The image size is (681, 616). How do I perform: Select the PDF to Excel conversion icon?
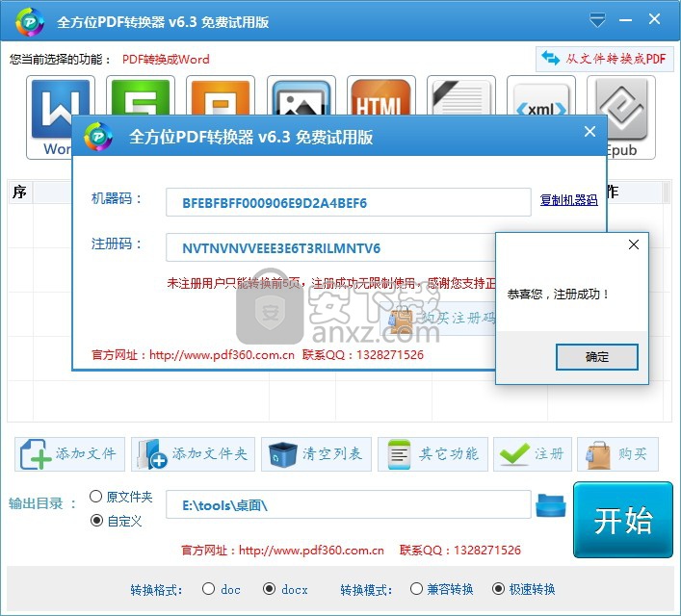(141, 95)
